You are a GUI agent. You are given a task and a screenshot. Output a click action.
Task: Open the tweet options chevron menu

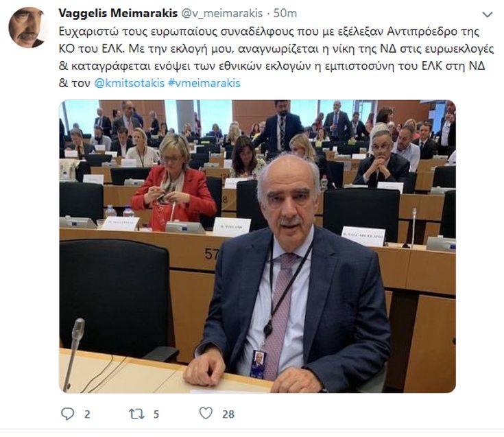pos(488,14)
